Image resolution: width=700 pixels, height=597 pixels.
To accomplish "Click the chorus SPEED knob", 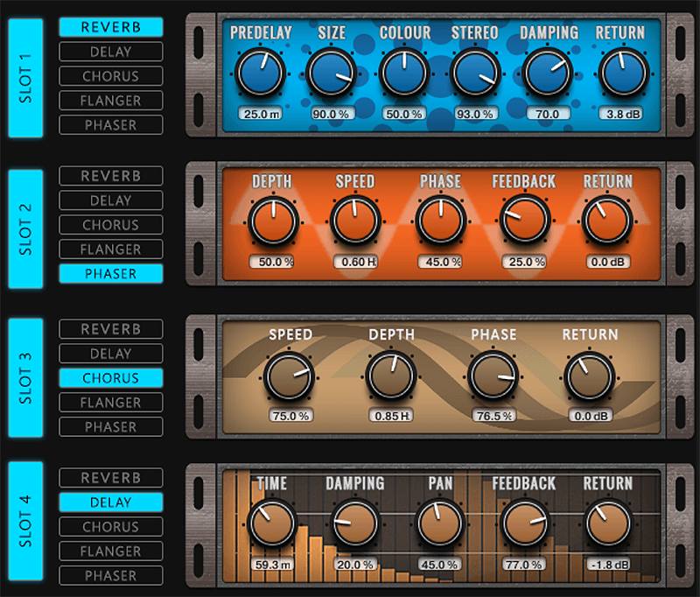I will click(x=289, y=377).
